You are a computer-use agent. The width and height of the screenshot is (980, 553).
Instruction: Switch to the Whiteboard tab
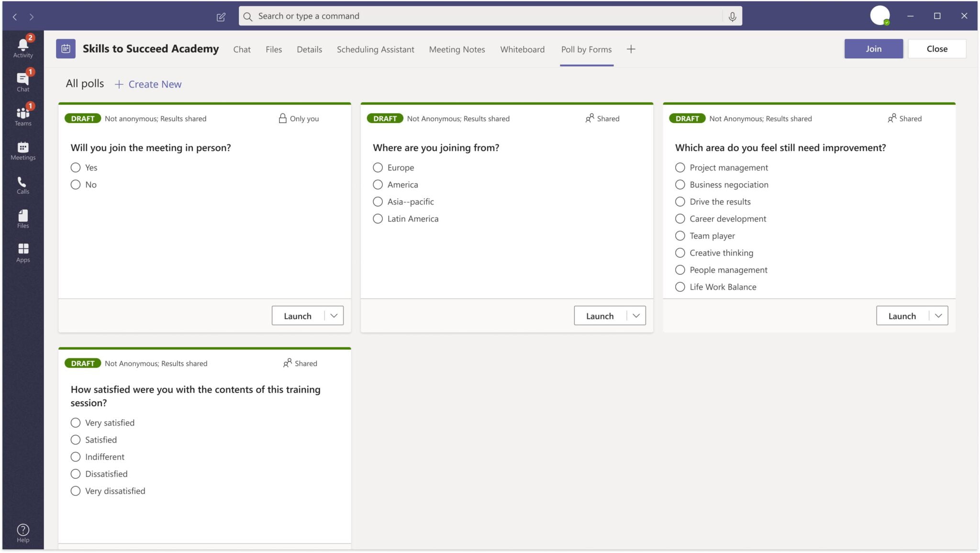[x=522, y=49]
